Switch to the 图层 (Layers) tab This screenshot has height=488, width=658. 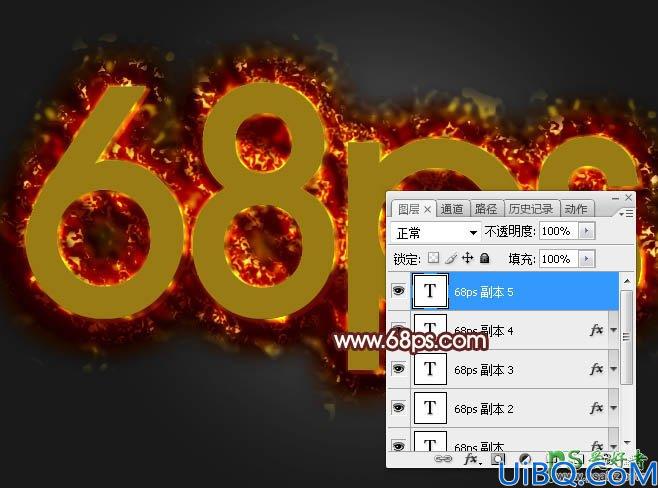(x=408, y=209)
